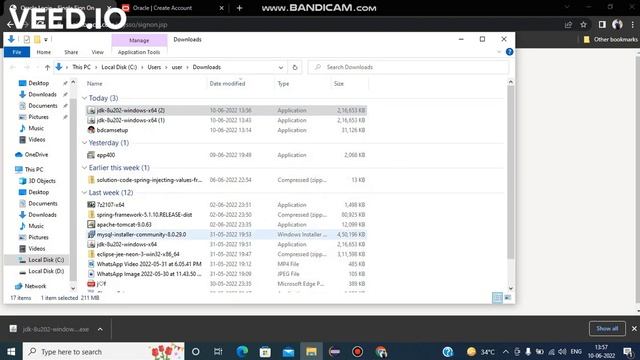Click the Manage contextual tab
640x360 pixels.
pyautogui.click(x=139, y=40)
